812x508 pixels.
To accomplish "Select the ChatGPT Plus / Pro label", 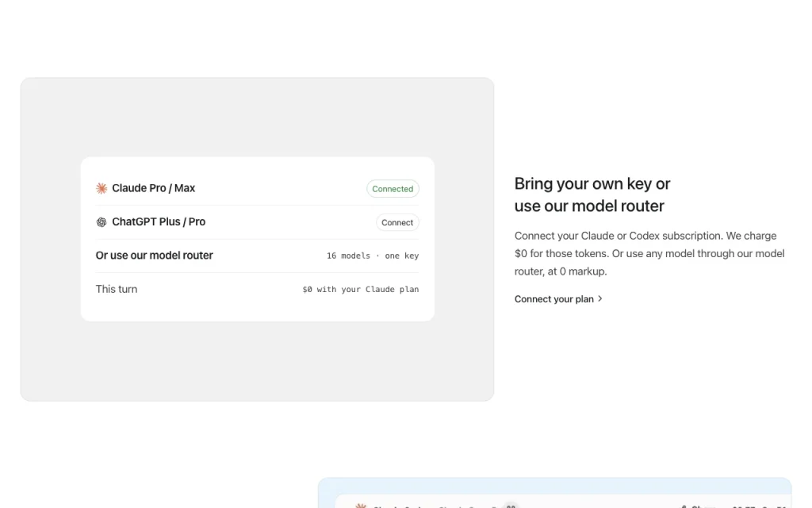I will pos(159,222).
